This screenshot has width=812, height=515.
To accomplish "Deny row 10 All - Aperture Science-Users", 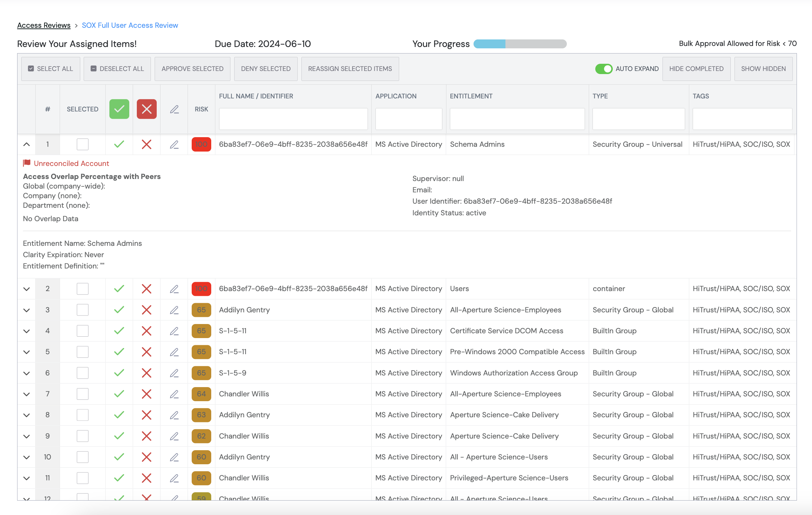I will tap(146, 457).
